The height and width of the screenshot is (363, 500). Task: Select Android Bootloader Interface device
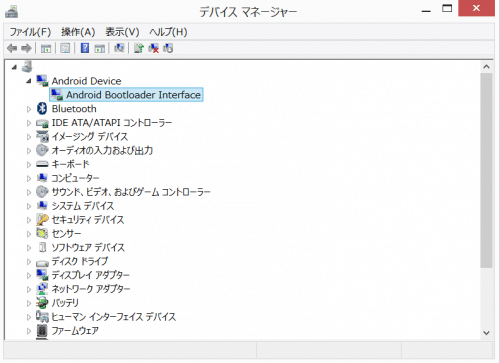[126, 95]
